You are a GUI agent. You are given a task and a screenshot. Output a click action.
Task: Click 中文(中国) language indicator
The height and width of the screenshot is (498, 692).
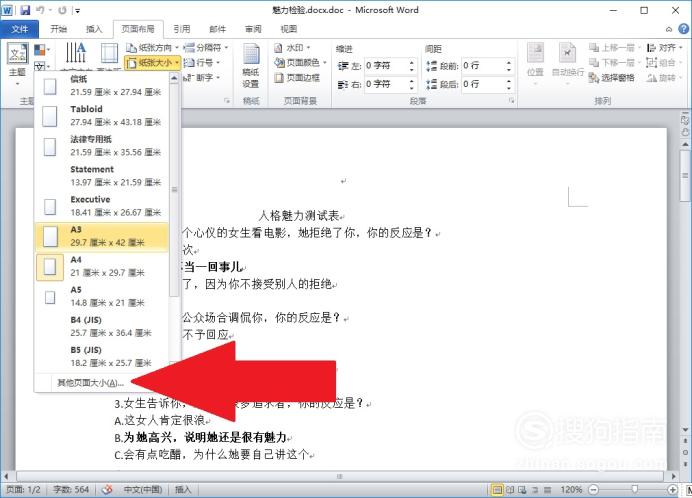(x=142, y=489)
